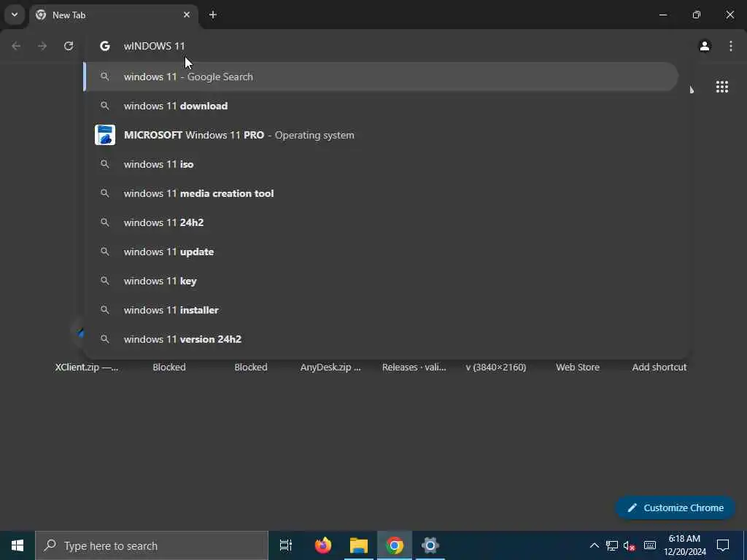Screen dimensions: 747x560
Task: Show hidden system tray icons
Action: point(594,545)
